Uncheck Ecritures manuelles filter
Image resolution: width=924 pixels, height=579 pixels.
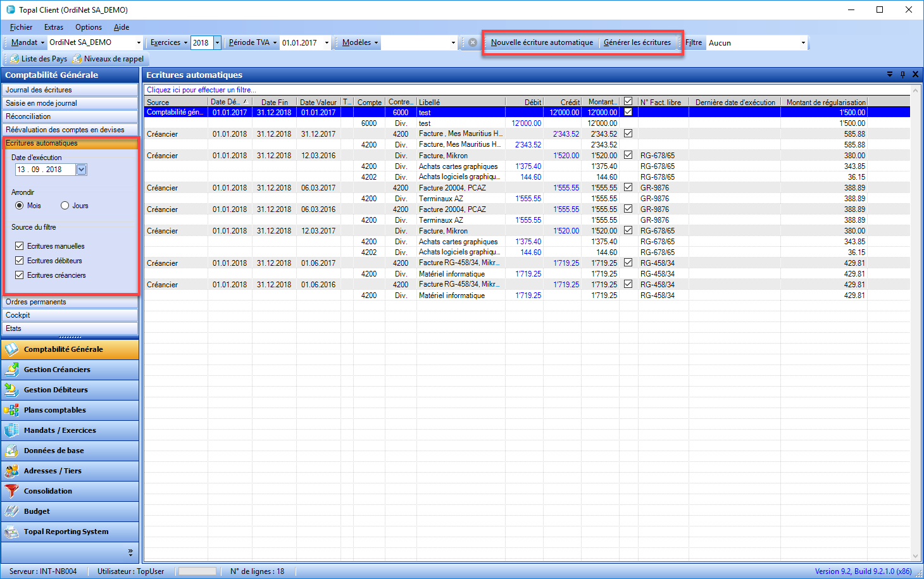[20, 246]
